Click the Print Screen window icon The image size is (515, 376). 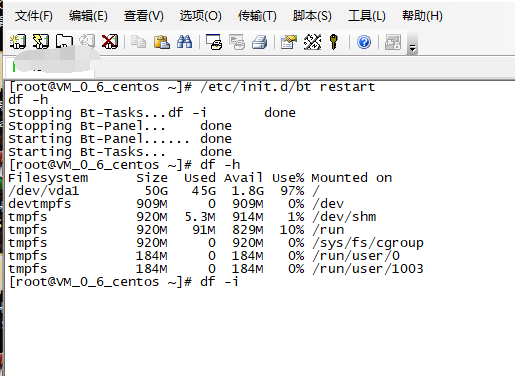point(214,42)
